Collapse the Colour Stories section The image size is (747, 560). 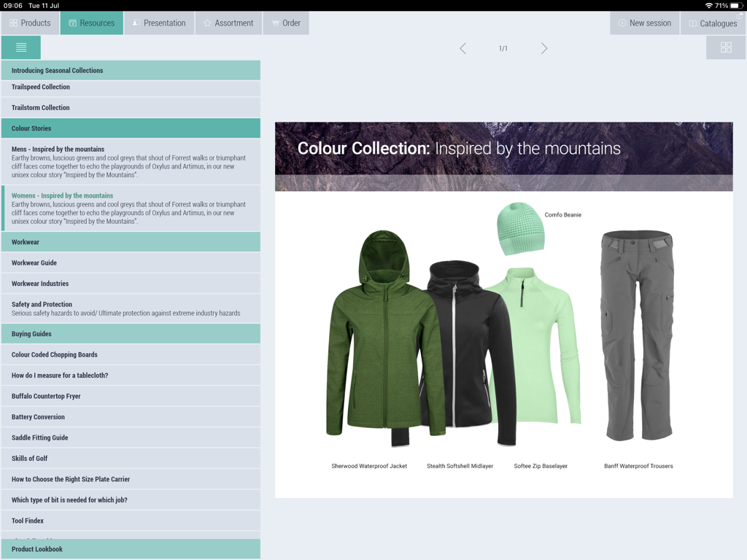tap(131, 128)
